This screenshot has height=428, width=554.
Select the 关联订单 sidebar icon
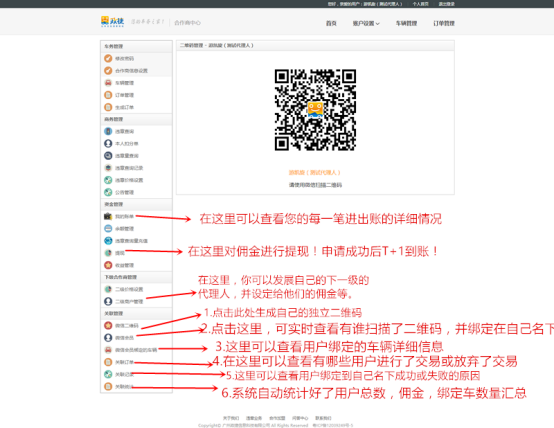tap(108, 362)
